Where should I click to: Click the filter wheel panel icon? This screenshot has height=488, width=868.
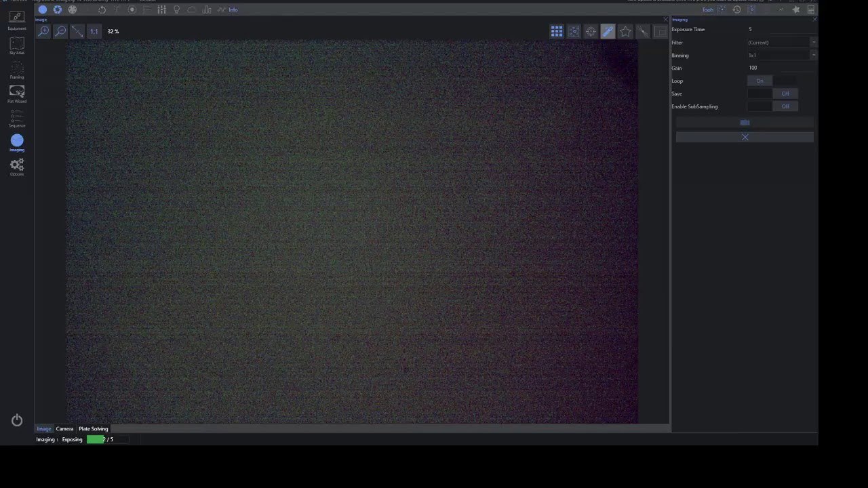point(73,9)
